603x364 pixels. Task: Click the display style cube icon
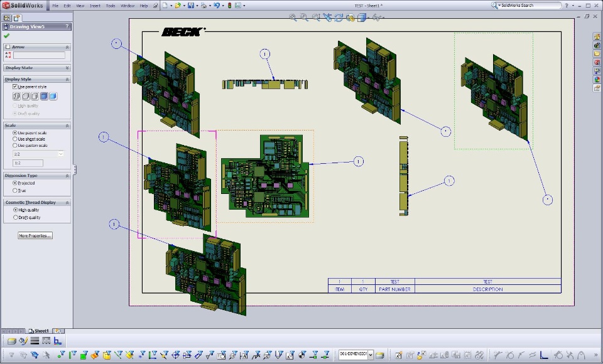click(362, 18)
